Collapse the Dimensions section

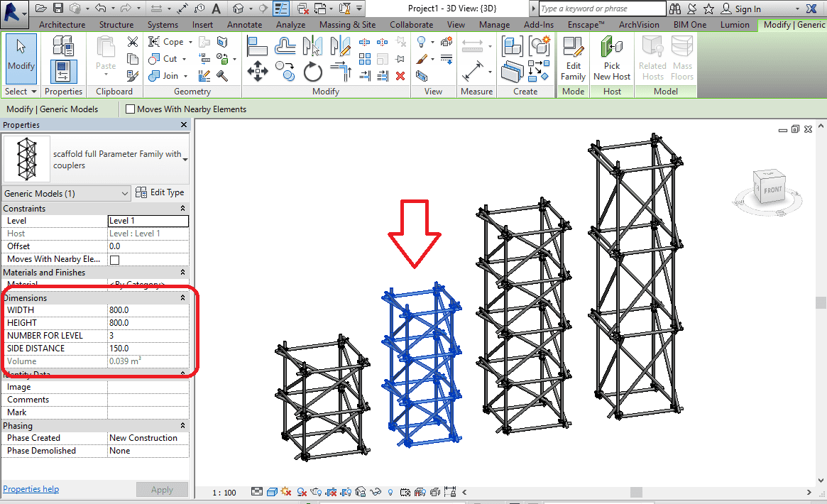coord(182,298)
